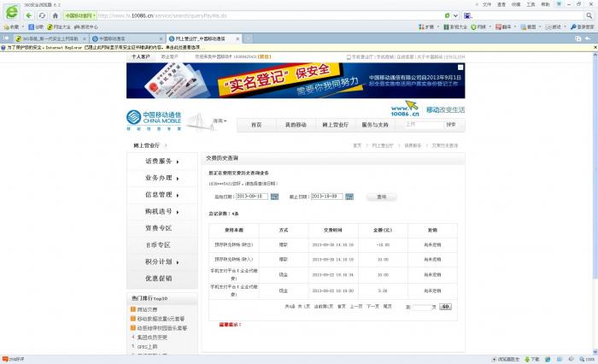
Task: Open the green shield 网银 toolbar item
Action: 478,27
